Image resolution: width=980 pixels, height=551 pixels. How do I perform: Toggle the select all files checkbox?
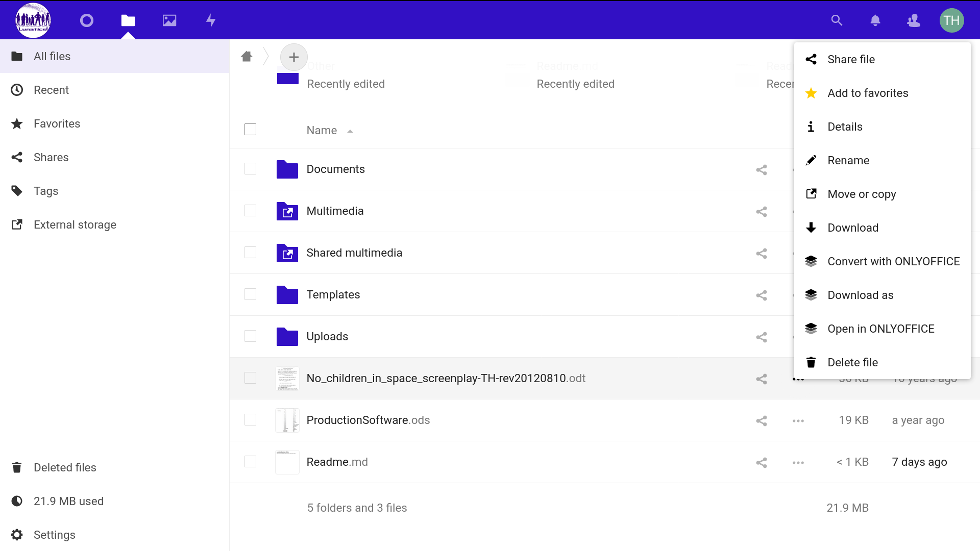(x=250, y=130)
